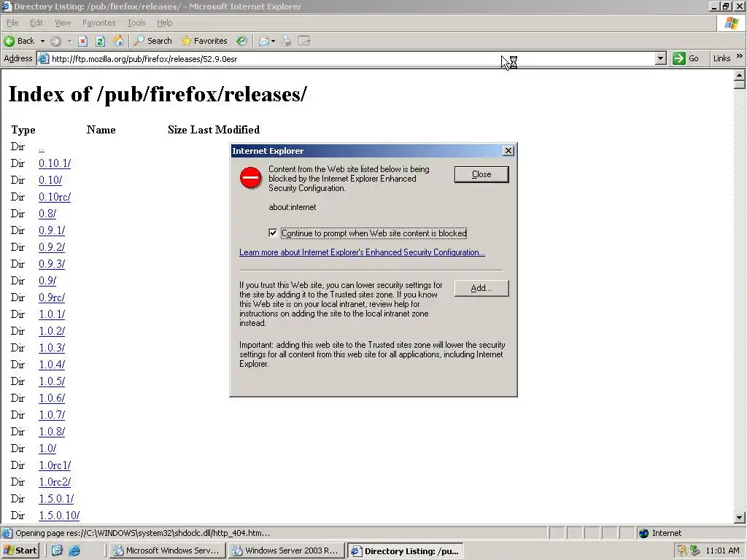Click the green Go button
The image size is (747, 560).
pyautogui.click(x=686, y=58)
